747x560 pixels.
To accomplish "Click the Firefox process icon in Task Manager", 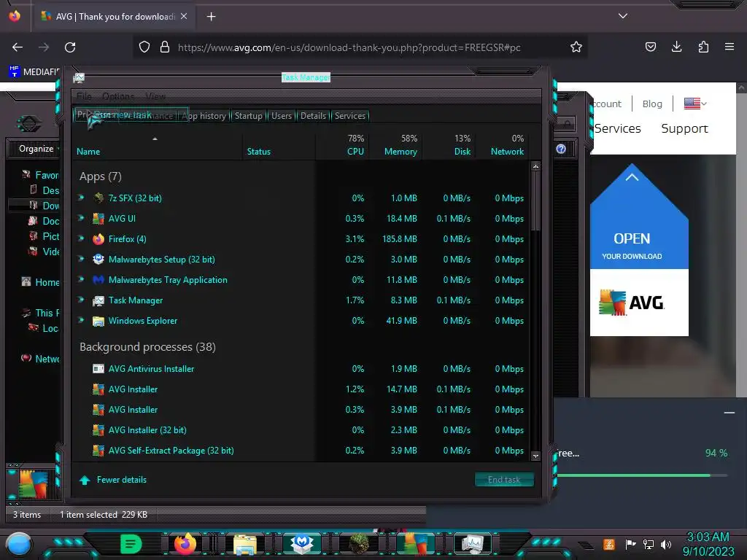I will [98, 239].
